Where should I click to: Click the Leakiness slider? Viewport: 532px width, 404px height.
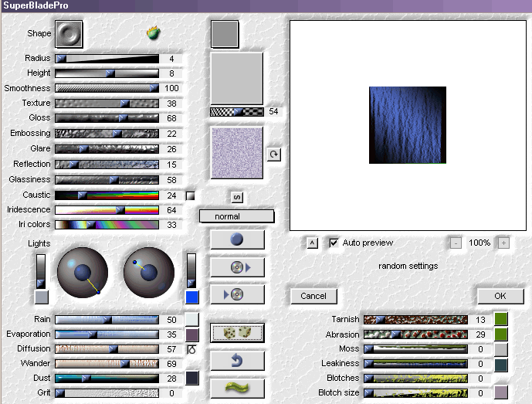tap(415, 364)
